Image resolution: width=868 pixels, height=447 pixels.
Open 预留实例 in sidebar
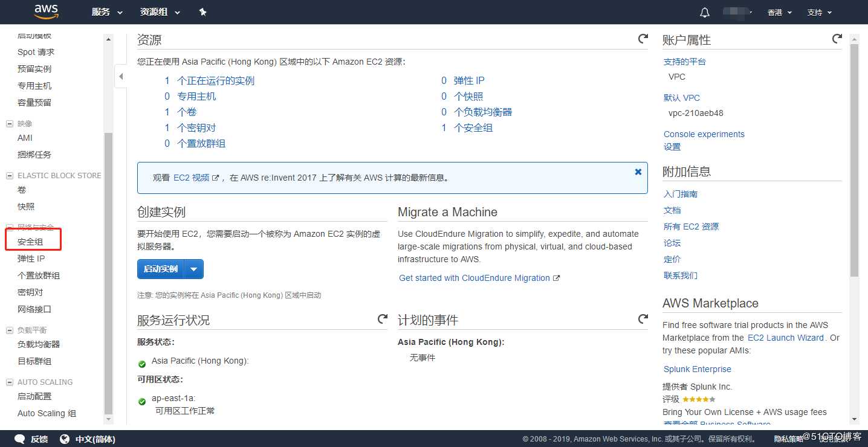point(34,69)
